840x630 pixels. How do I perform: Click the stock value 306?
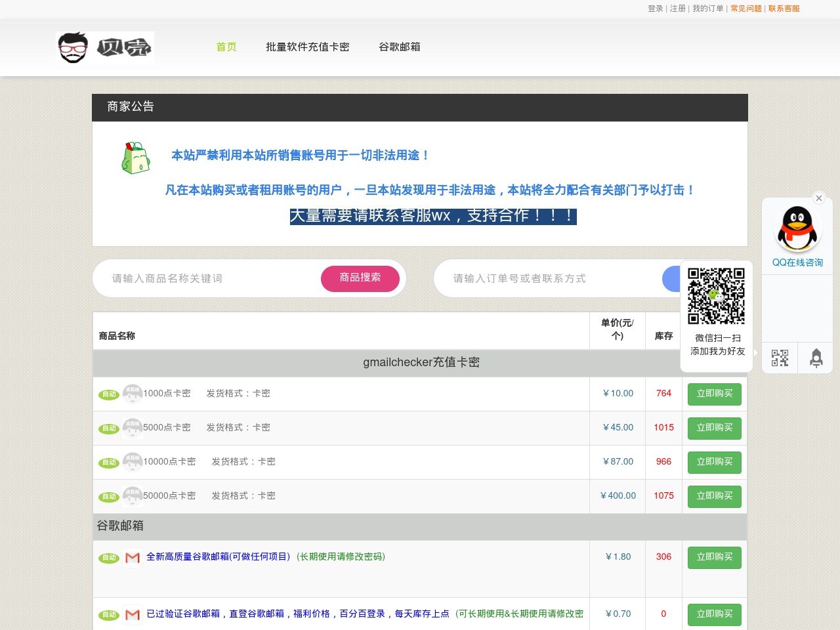663,556
